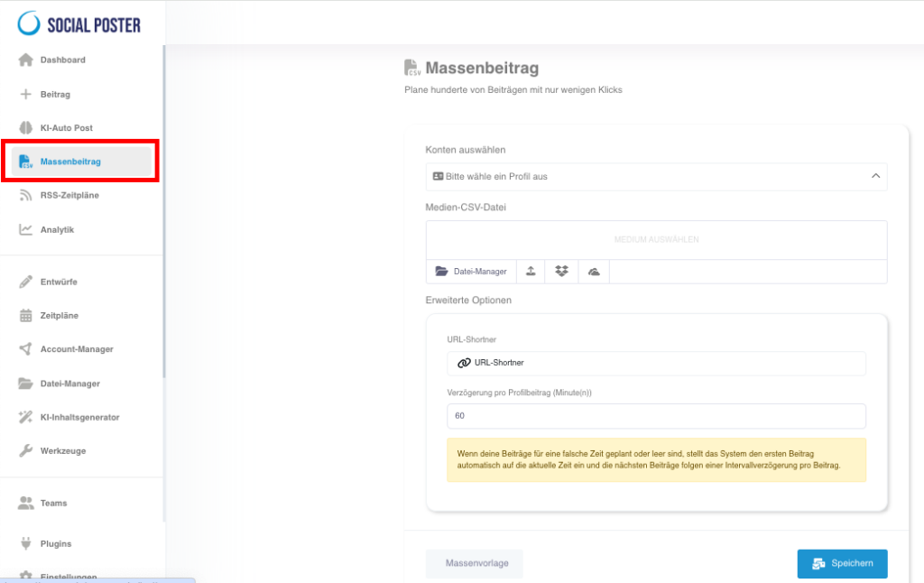
Task: Click 'Verzögerung pro Profilbeitrag (Minute(n))' label
Action: pyautogui.click(x=519, y=393)
